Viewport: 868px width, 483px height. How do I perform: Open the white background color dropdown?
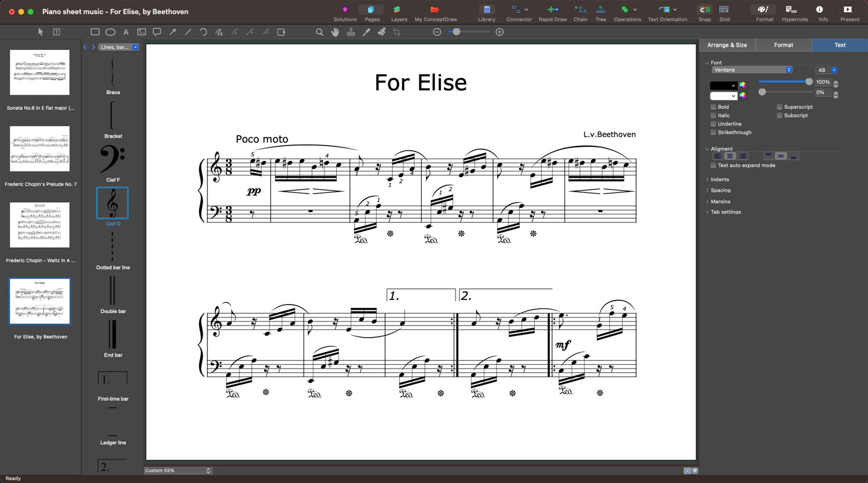[723, 96]
